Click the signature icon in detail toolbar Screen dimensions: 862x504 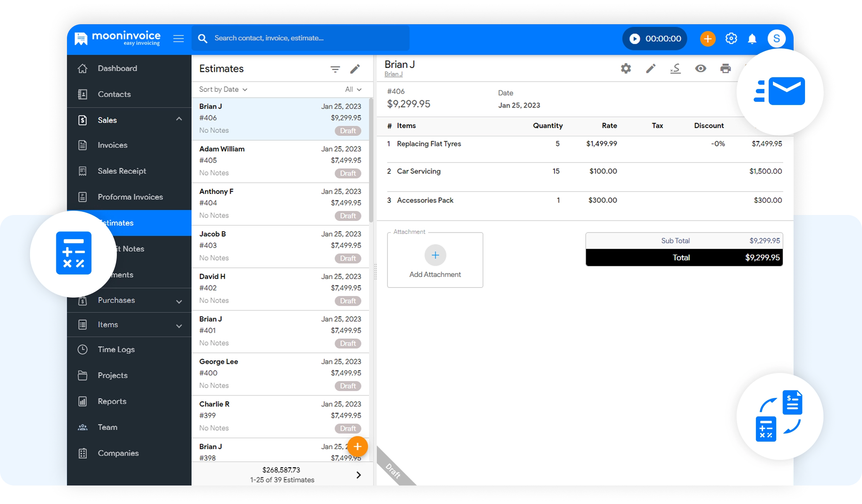[x=675, y=68]
